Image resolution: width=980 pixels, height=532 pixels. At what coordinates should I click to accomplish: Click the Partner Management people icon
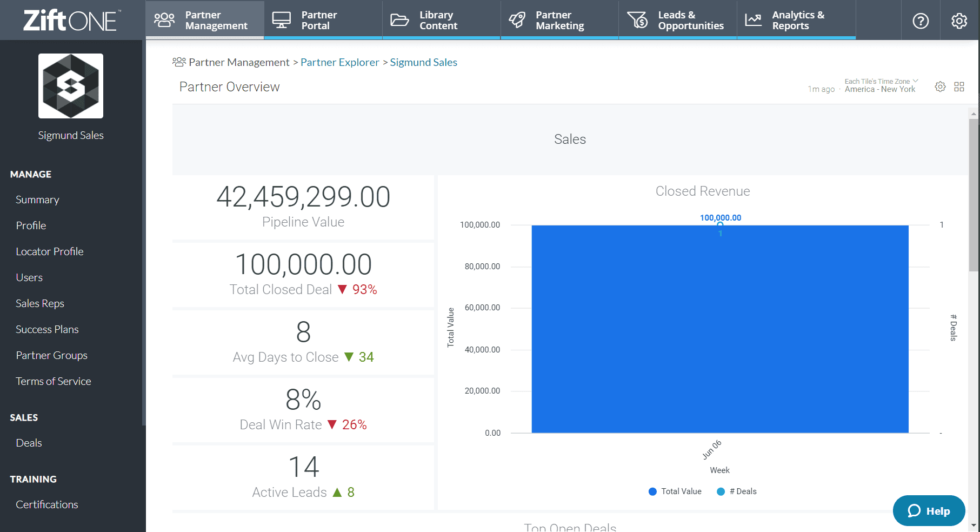click(x=164, y=20)
